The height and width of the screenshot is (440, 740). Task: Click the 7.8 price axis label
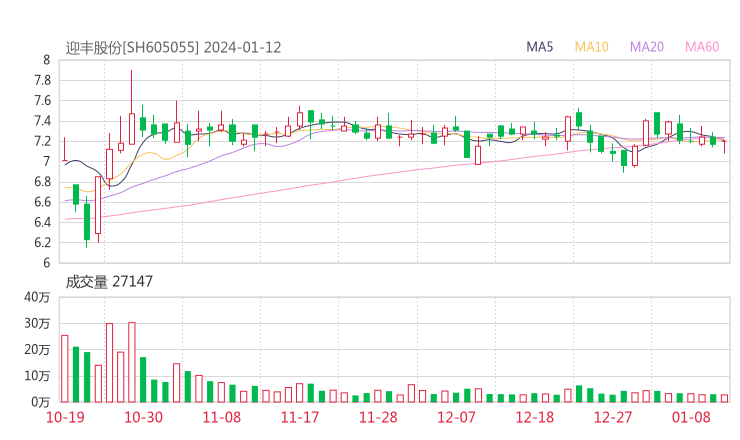[x=42, y=80]
